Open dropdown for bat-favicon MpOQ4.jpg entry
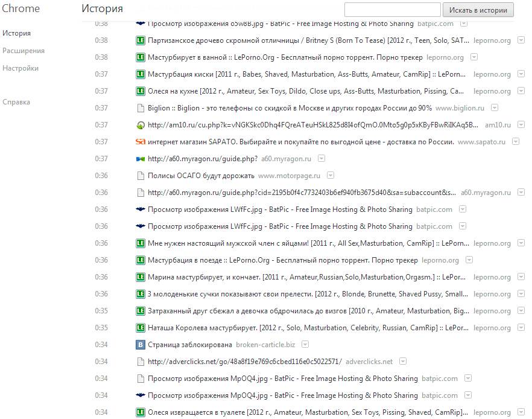 pos(468,395)
